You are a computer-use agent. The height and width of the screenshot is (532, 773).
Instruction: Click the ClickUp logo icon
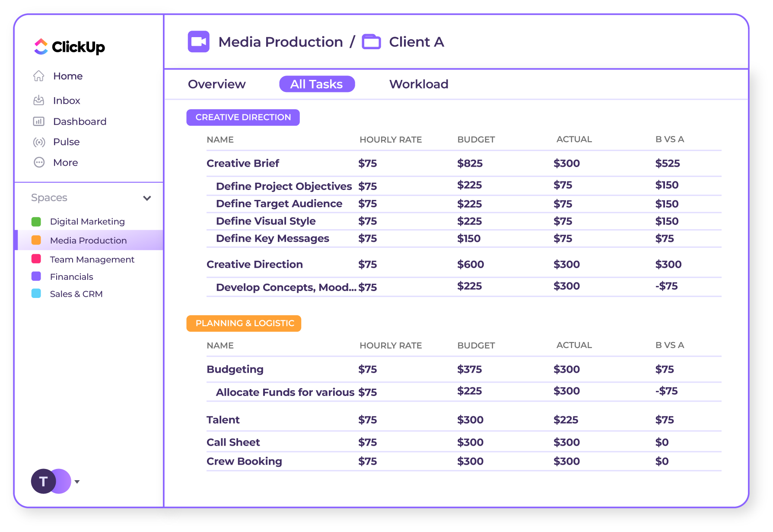pyautogui.click(x=41, y=47)
